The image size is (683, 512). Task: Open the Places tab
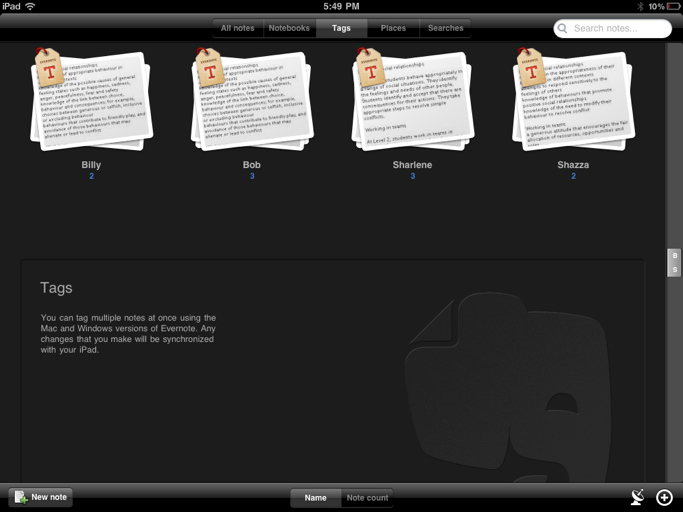[x=393, y=28]
